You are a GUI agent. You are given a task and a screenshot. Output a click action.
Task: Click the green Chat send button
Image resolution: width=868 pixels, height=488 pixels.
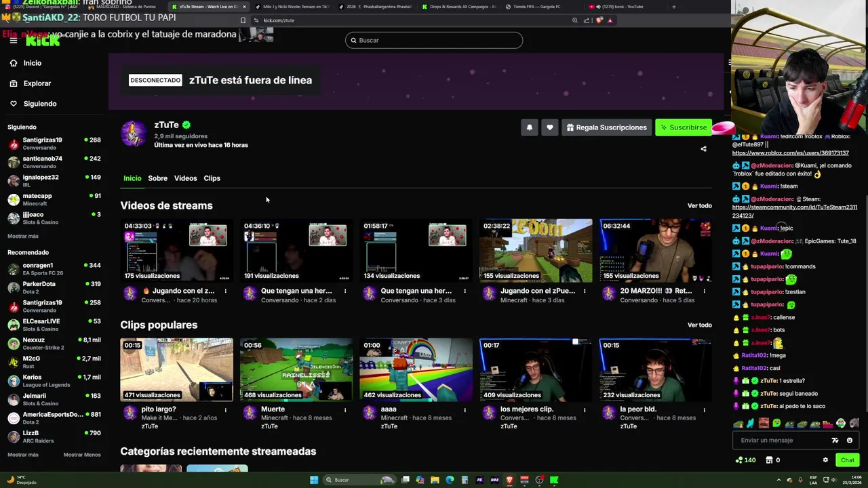pyautogui.click(x=848, y=460)
